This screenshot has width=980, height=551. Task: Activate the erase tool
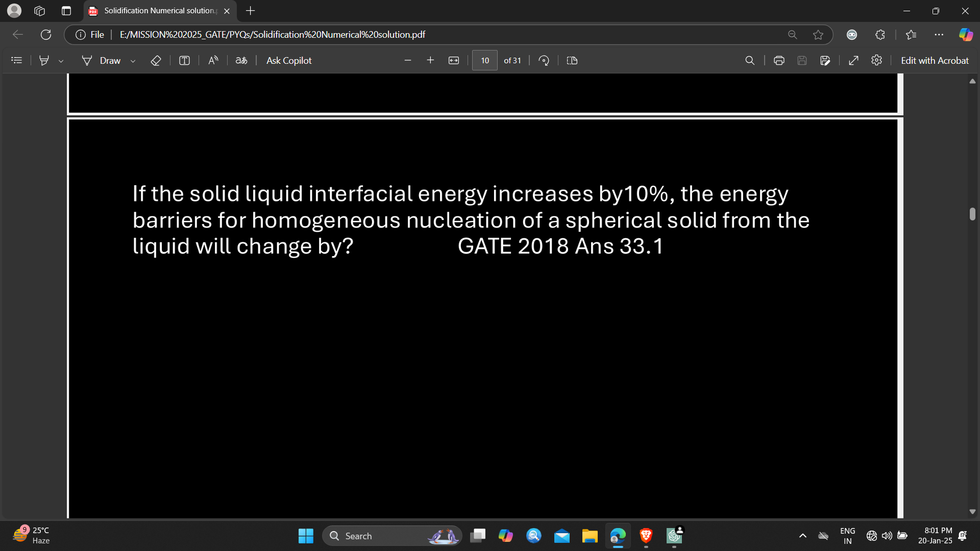point(156,60)
